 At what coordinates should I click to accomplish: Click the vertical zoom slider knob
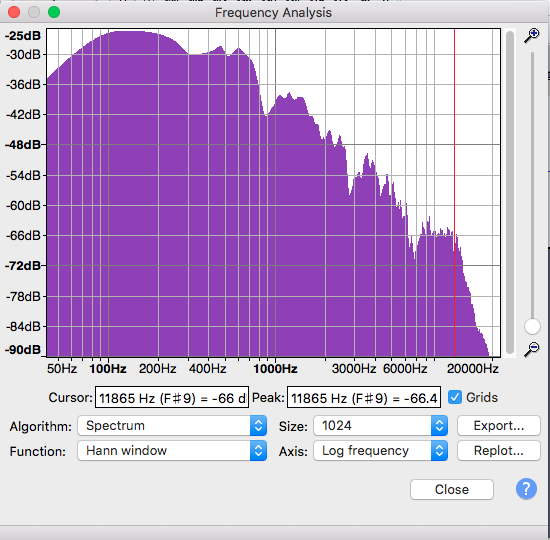[x=532, y=326]
